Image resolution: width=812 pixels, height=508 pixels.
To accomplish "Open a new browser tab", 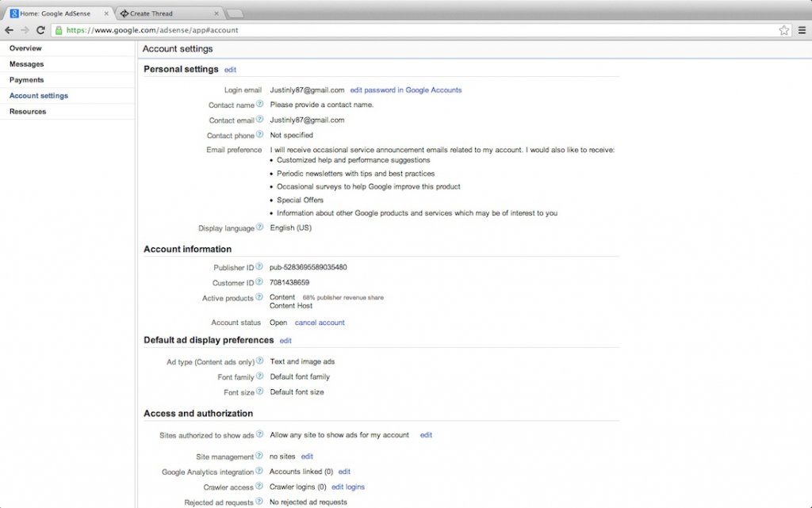I will click(x=235, y=13).
